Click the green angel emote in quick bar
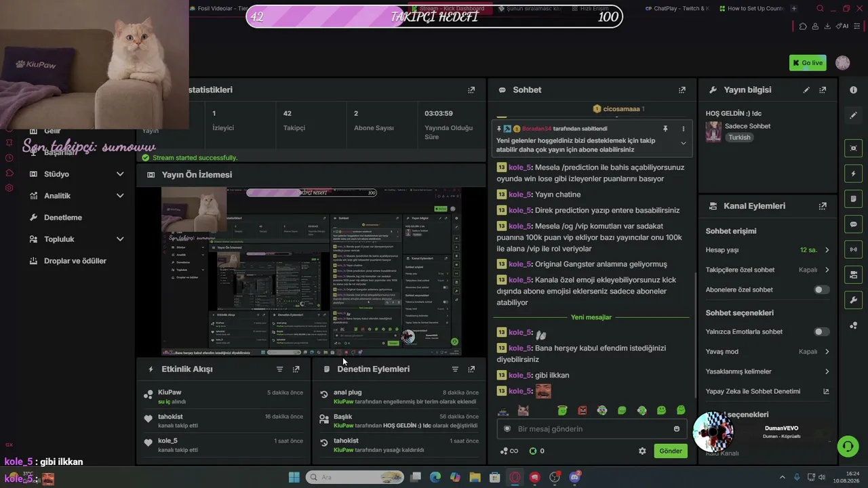 coord(562,410)
